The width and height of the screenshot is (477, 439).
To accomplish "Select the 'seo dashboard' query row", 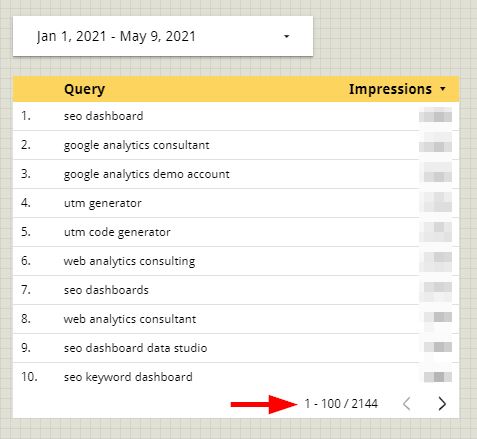I will click(236, 116).
